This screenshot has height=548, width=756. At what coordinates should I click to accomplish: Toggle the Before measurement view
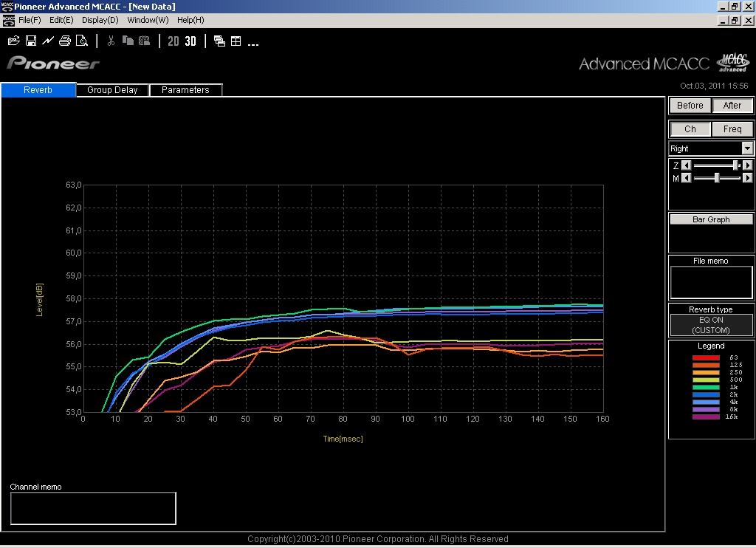tap(690, 106)
